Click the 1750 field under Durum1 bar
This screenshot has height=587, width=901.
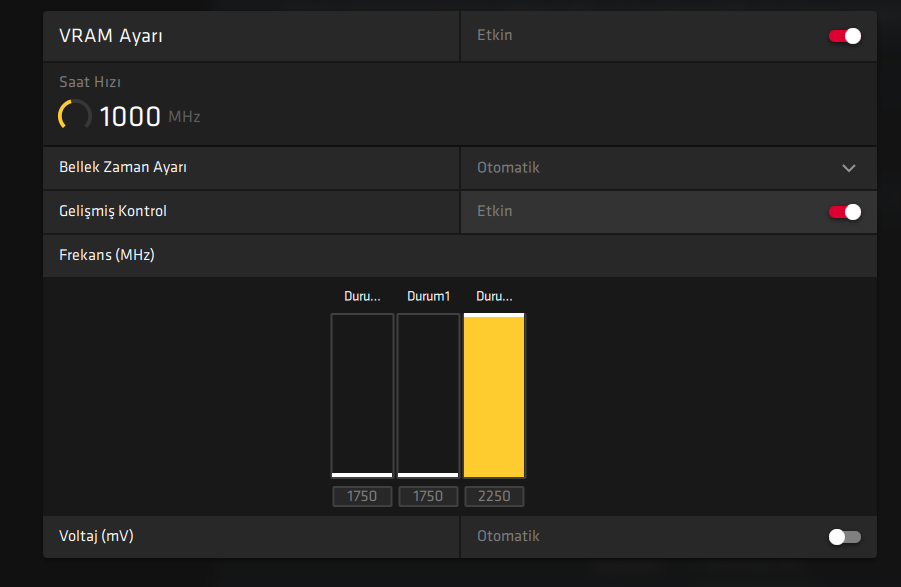click(428, 496)
